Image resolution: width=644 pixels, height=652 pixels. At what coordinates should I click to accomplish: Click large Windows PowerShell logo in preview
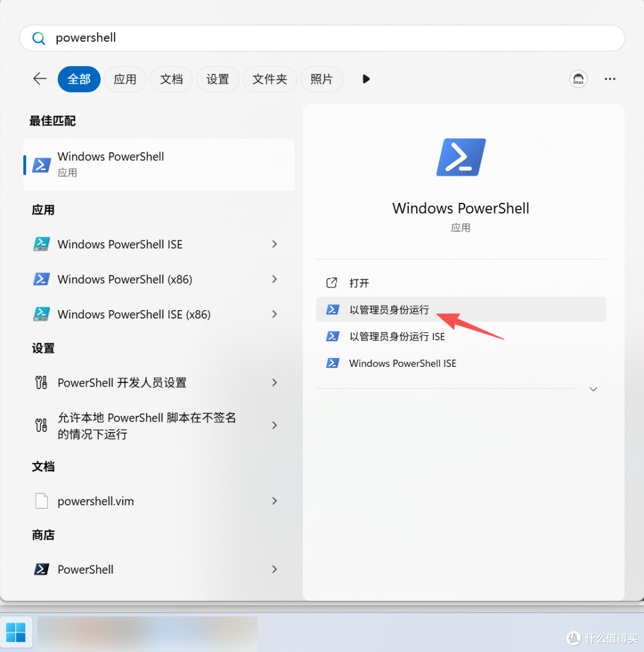pyautogui.click(x=461, y=157)
